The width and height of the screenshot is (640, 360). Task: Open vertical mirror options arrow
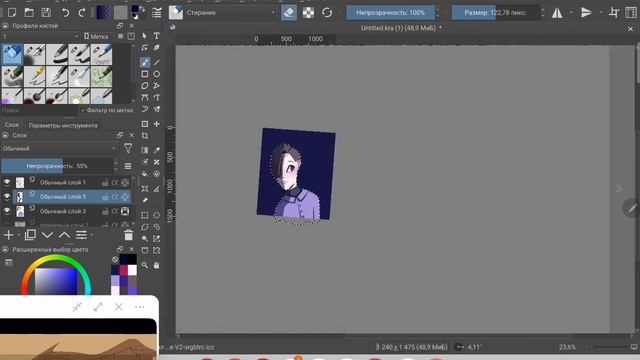pyautogui.click(x=601, y=13)
